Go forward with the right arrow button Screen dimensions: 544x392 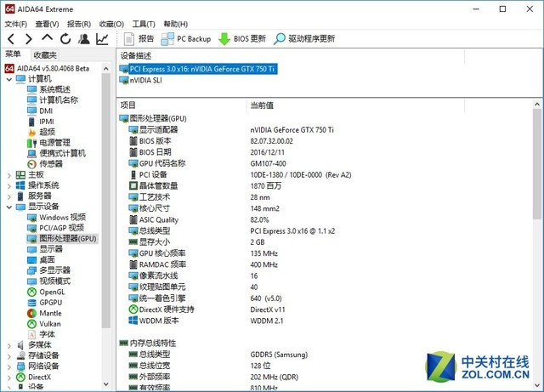tap(29, 39)
